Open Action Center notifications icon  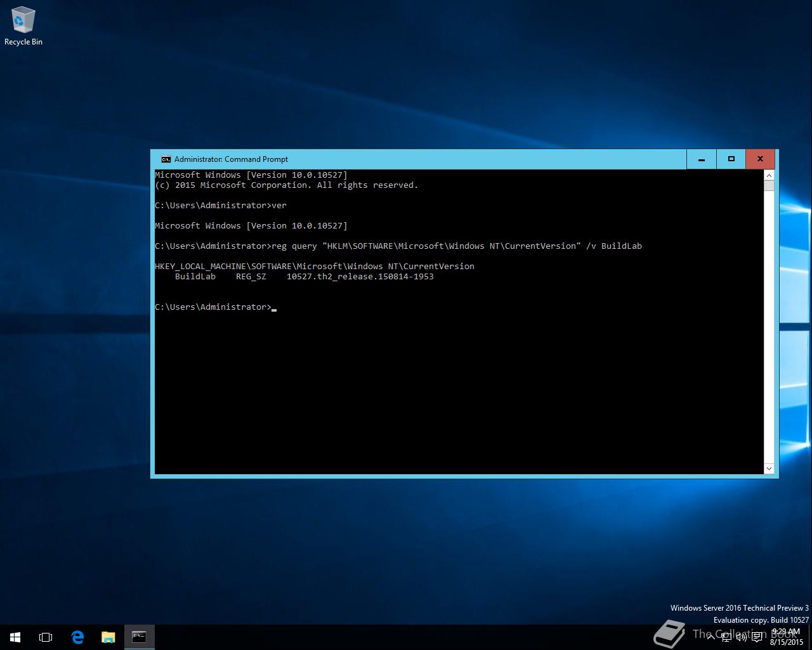click(757, 637)
